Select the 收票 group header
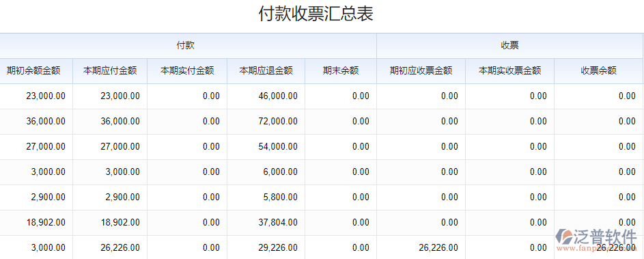The height and width of the screenshot is (259, 644). coord(509,46)
